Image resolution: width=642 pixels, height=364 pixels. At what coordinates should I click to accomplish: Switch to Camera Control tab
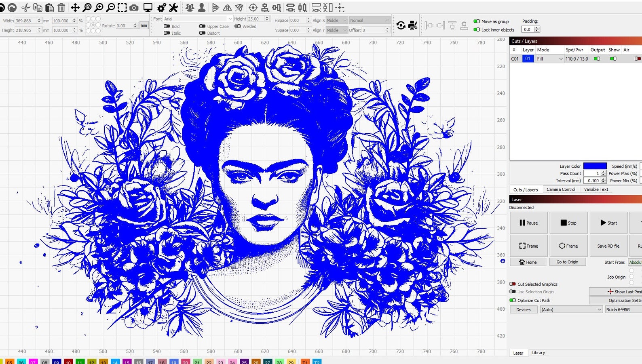click(x=561, y=189)
